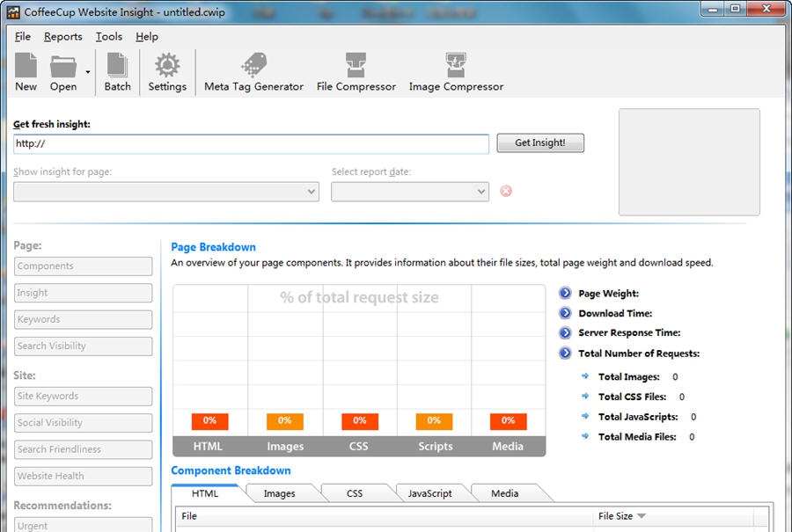Screen dimensions: 792x532
Task: Launch Batch processing from the toolbar
Action: pyautogui.click(x=117, y=71)
